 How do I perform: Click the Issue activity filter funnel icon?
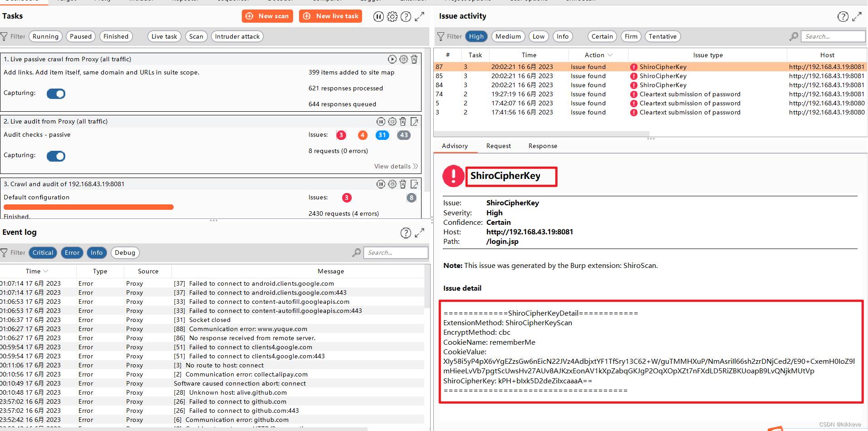(441, 36)
